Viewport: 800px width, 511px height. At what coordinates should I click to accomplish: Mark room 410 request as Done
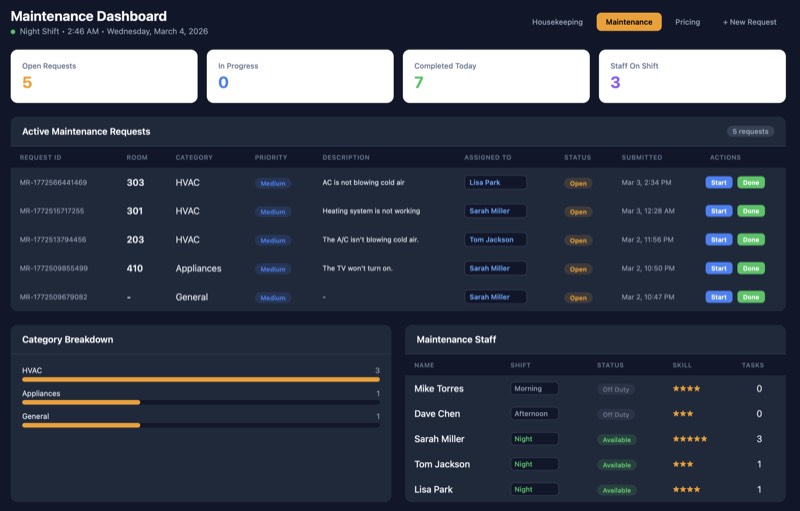pyautogui.click(x=751, y=268)
